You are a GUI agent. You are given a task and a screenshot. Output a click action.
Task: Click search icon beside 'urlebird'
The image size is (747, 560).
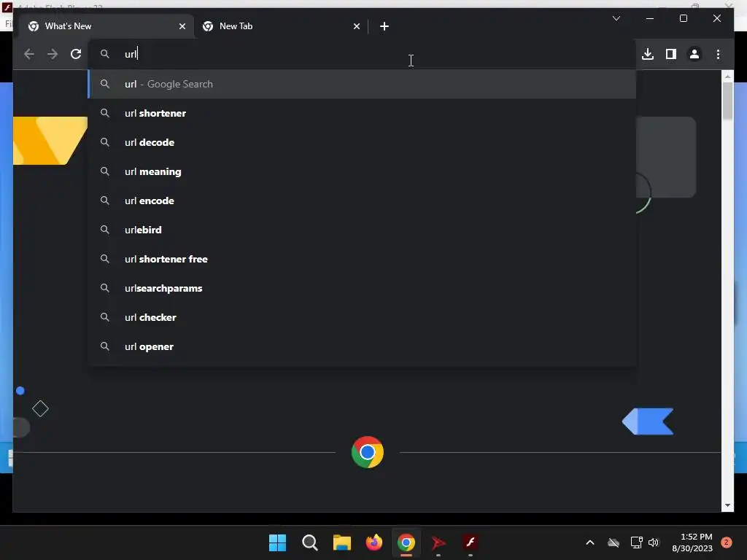pos(105,230)
